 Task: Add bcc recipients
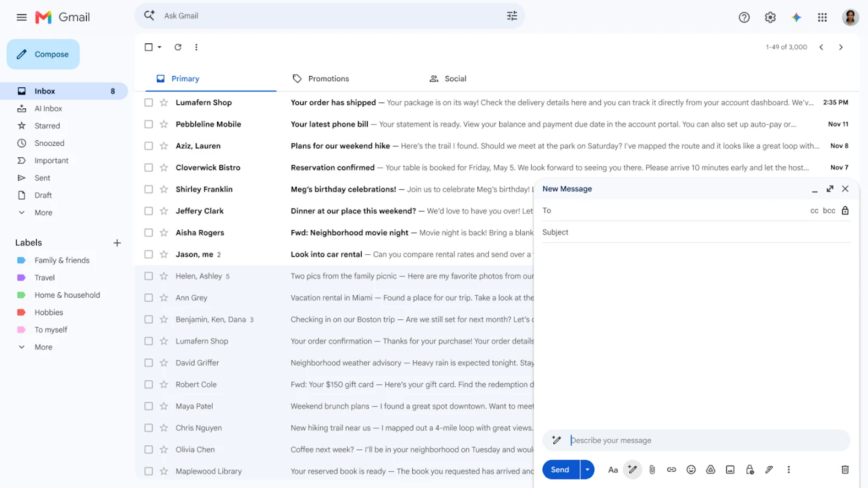(x=829, y=211)
